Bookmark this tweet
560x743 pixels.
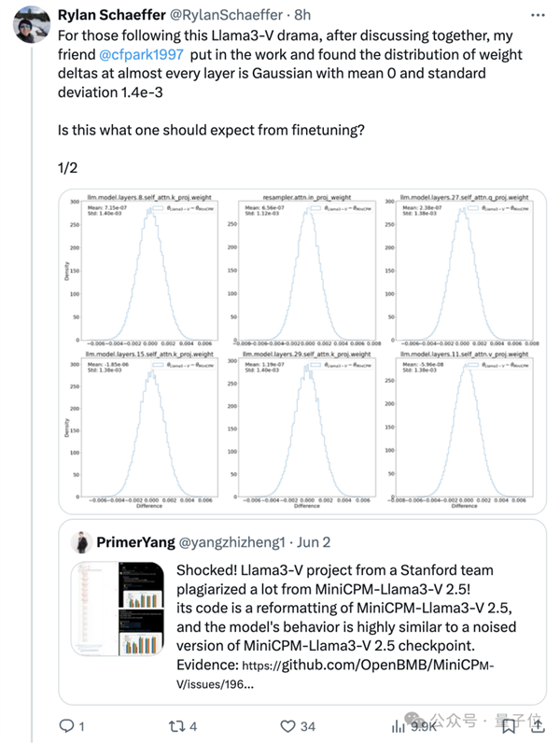click(509, 726)
